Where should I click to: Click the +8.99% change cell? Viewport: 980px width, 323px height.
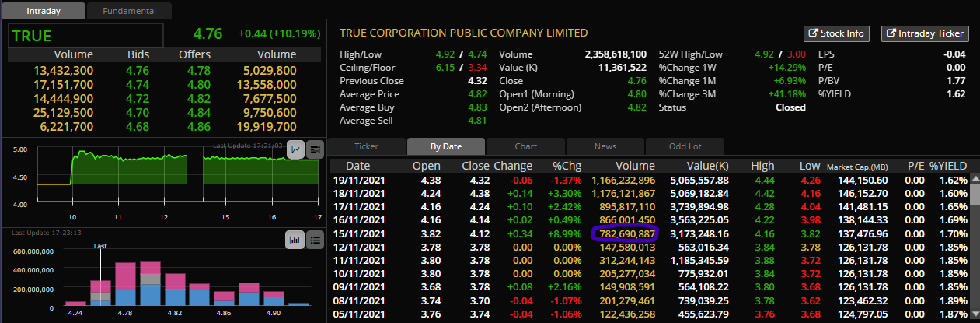pyautogui.click(x=564, y=233)
